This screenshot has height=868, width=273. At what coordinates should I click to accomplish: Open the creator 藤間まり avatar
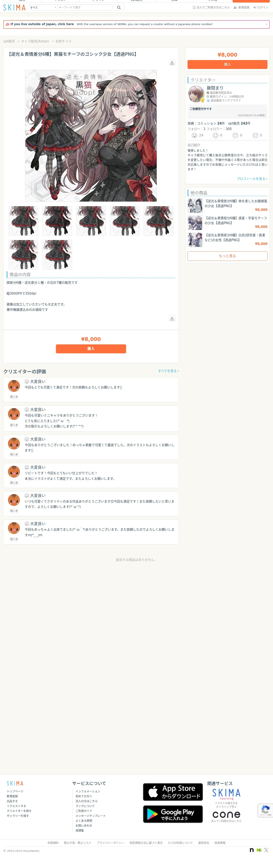(196, 94)
